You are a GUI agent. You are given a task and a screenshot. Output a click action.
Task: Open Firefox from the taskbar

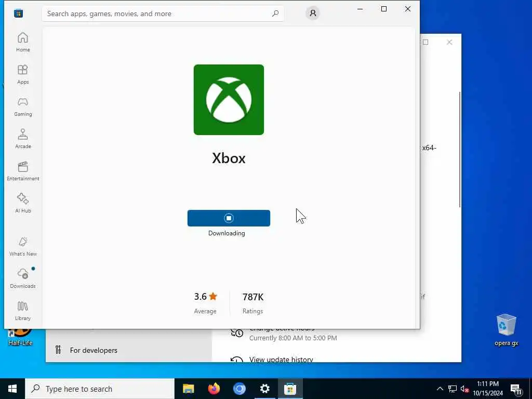point(214,389)
